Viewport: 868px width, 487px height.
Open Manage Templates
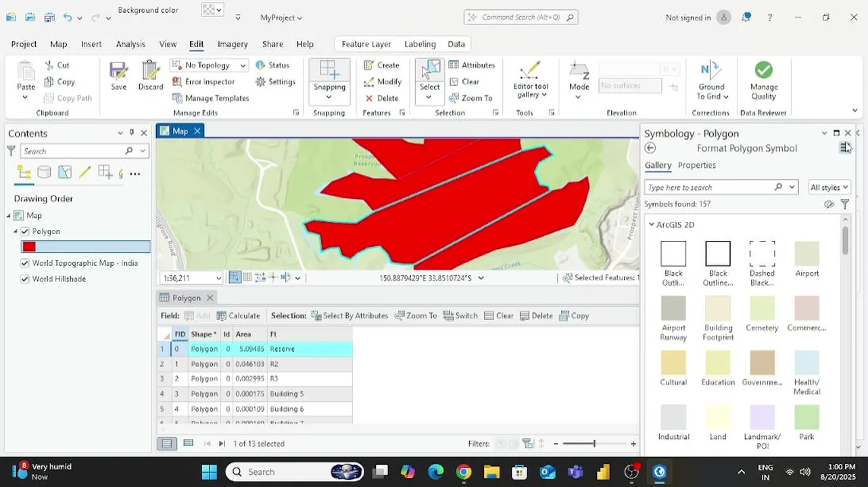210,98
